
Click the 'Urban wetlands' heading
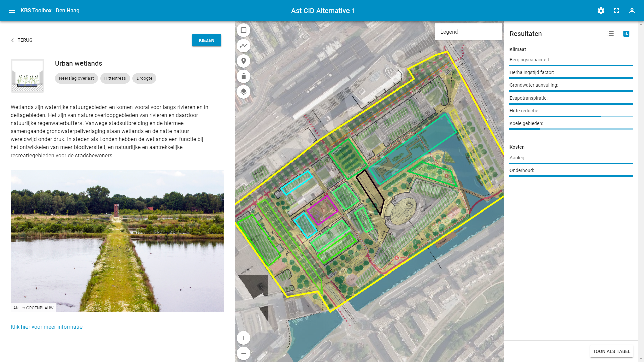pyautogui.click(x=78, y=63)
